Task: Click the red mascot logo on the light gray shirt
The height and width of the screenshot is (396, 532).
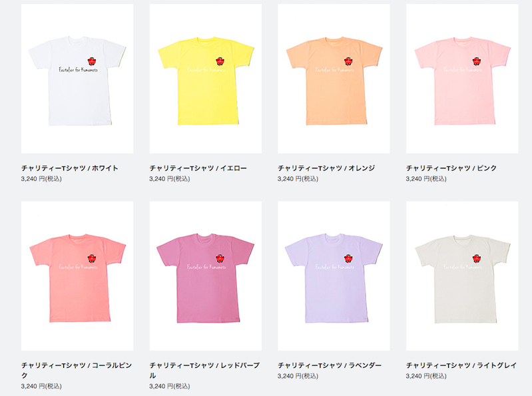Action: click(x=477, y=258)
